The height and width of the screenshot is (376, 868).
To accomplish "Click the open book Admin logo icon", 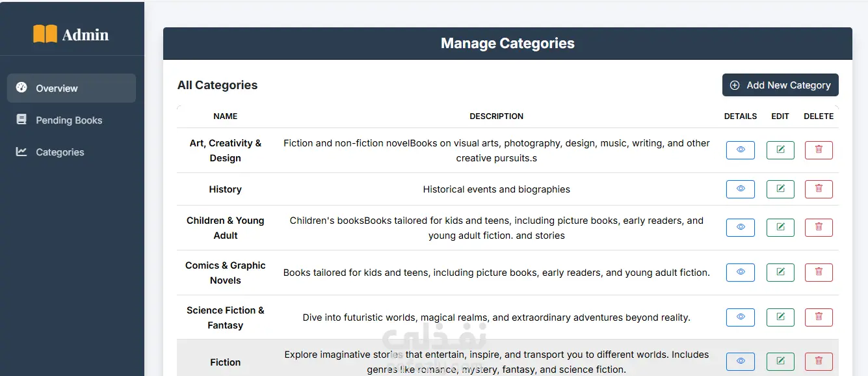I will pos(45,34).
